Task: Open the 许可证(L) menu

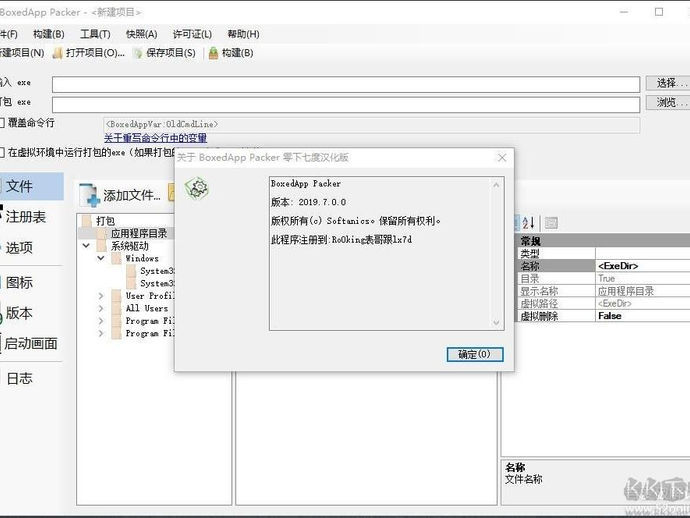Action: [192, 34]
